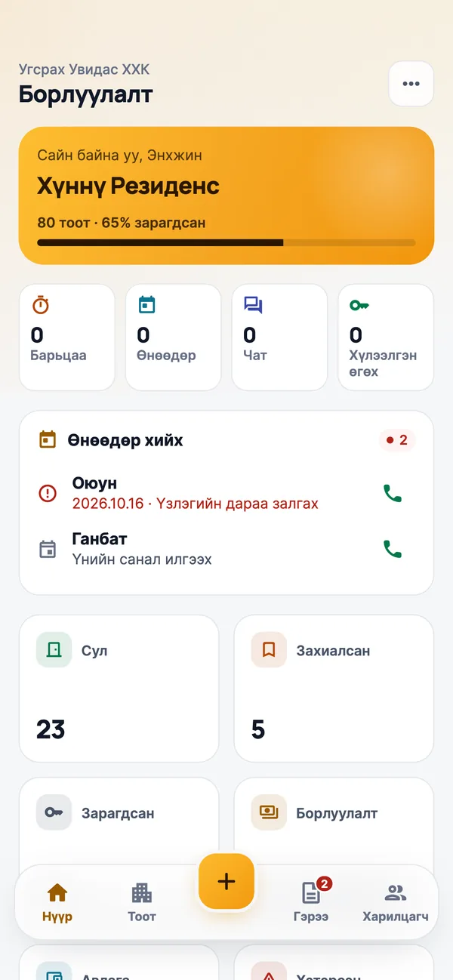
Task: Open the Зарагдсан sold units card
Action: (119, 821)
